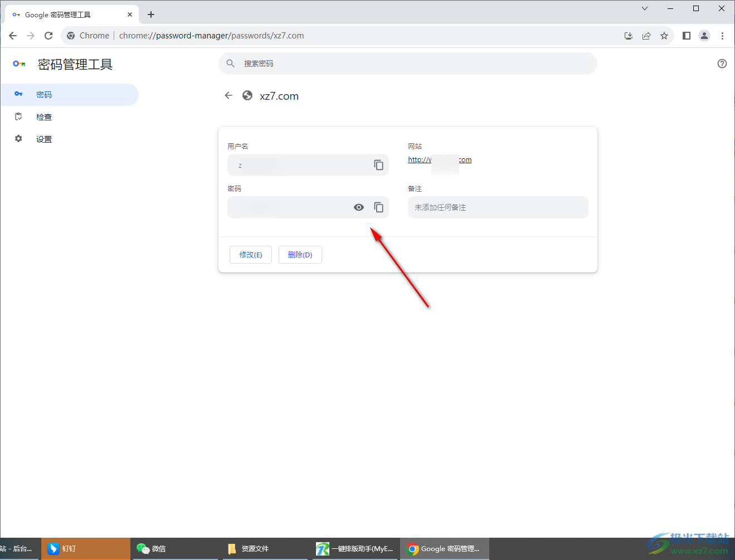Screen dimensions: 735x560
Task: Open the saved website http link
Action: click(x=440, y=160)
